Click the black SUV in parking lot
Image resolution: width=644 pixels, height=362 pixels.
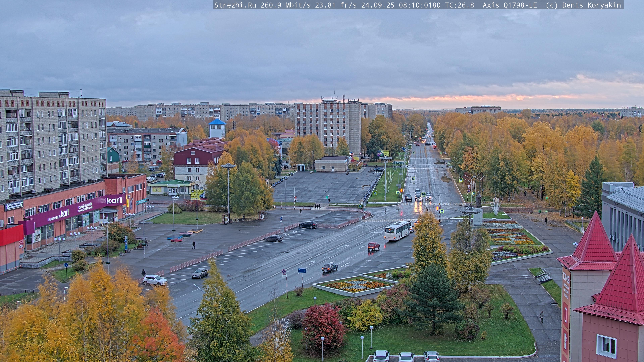pos(308,225)
